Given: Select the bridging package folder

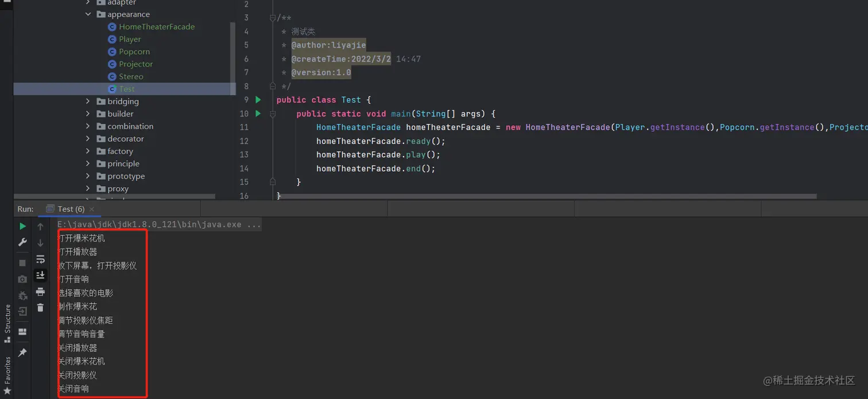Looking at the screenshot, I should pos(118,101).
